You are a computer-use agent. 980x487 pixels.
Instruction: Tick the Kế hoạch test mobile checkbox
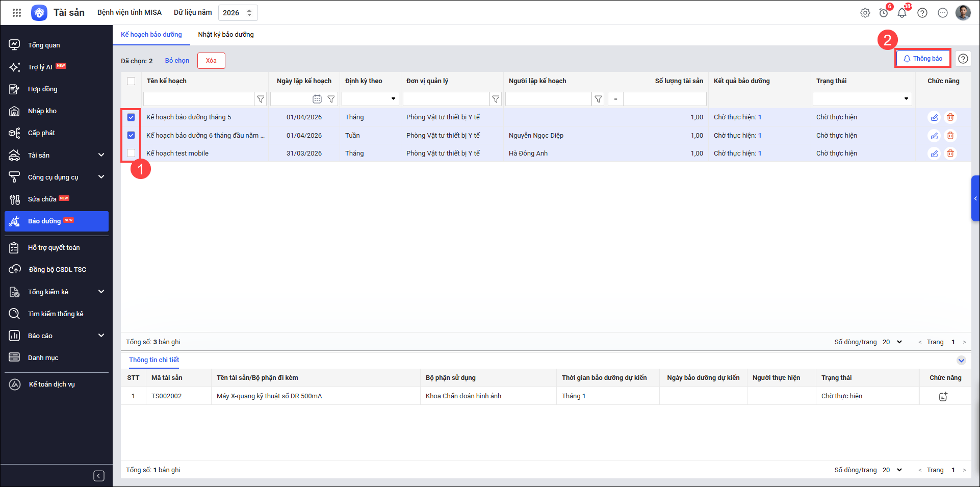131,153
